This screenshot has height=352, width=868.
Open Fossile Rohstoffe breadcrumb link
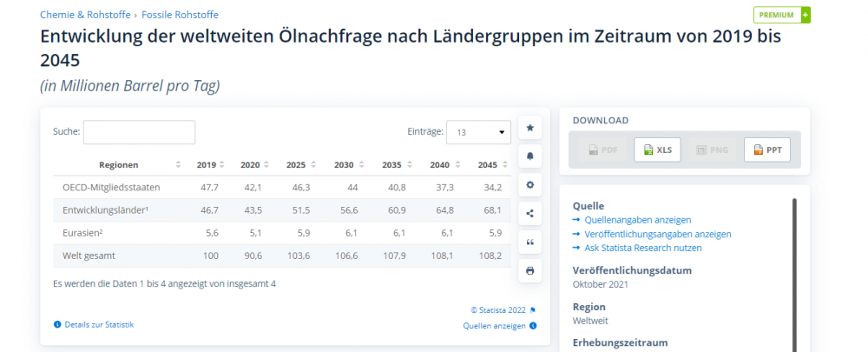(x=180, y=15)
